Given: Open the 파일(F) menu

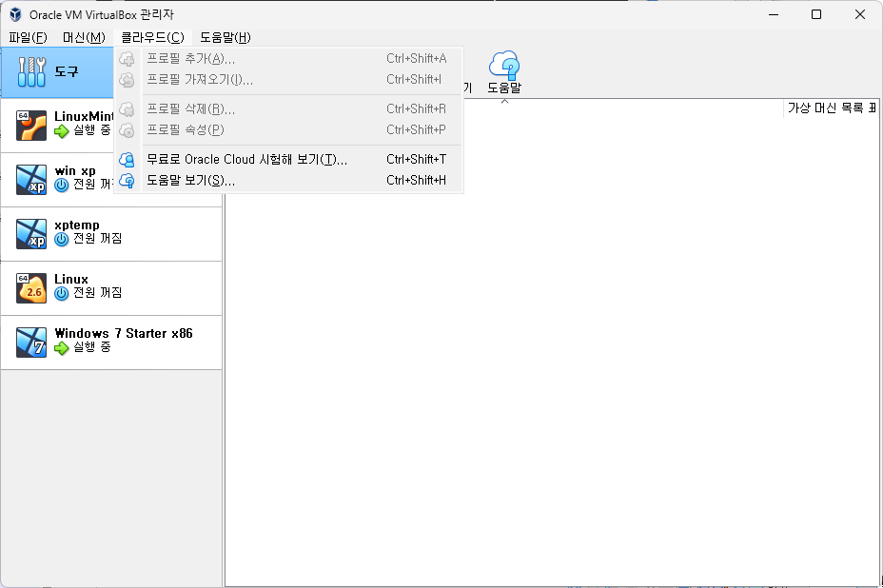Looking at the screenshot, I should tap(28, 38).
